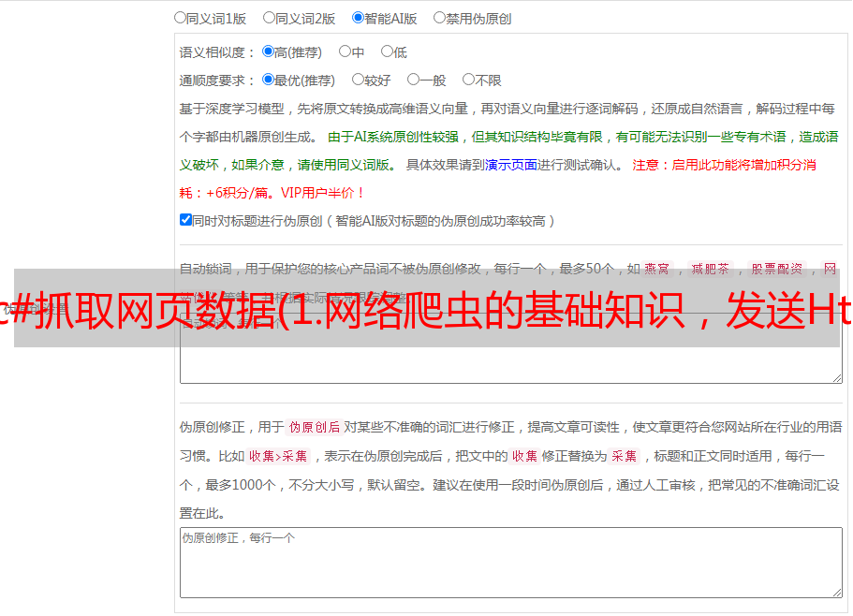Set 语义相似度 to 低

coord(387,51)
